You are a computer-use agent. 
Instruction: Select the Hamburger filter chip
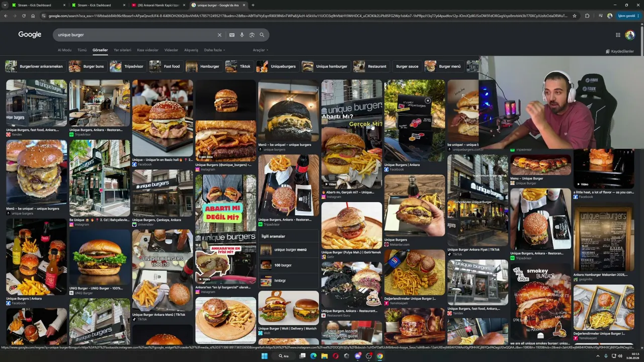pyautogui.click(x=203, y=66)
